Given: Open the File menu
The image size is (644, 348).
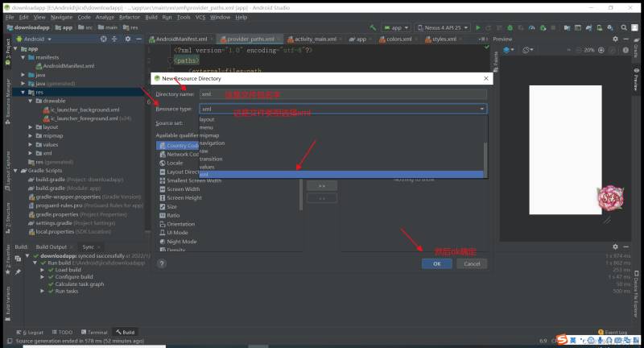Looking at the screenshot, I should 10,17.
